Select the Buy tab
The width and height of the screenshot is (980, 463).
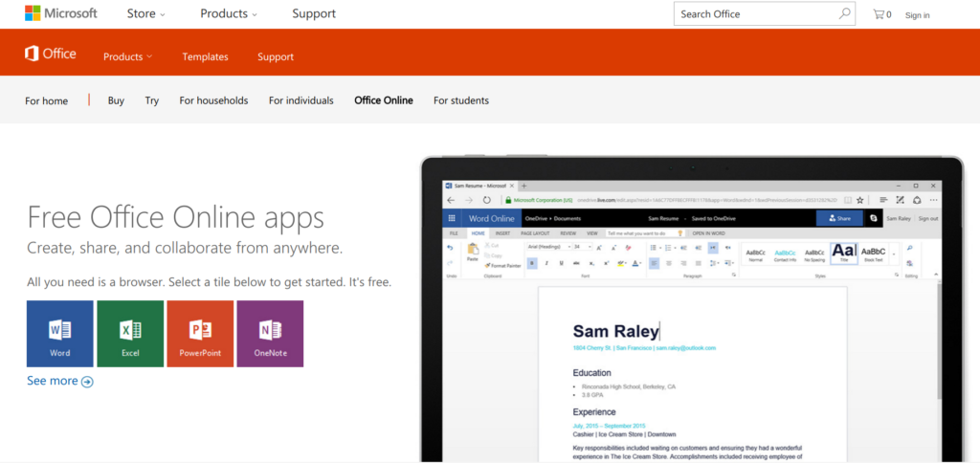116,100
